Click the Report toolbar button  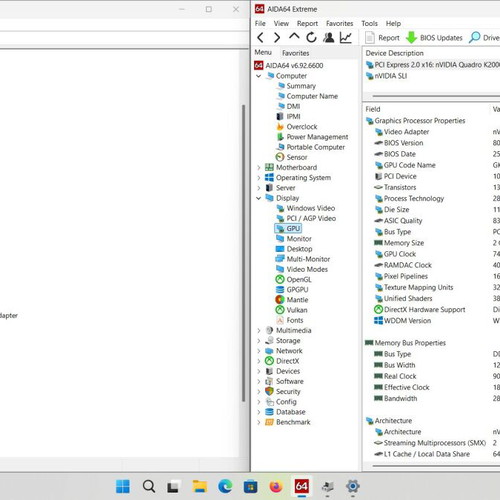pyautogui.click(x=382, y=38)
